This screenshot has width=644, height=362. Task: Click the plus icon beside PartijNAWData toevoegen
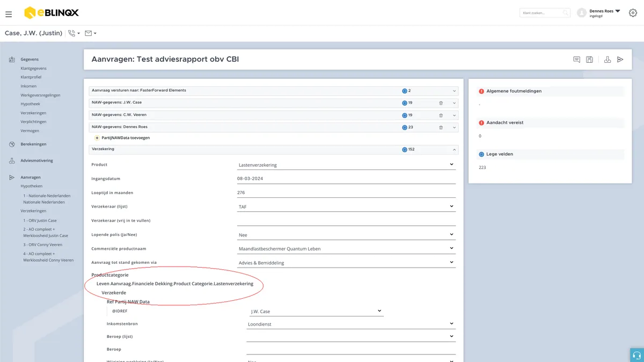click(97, 138)
